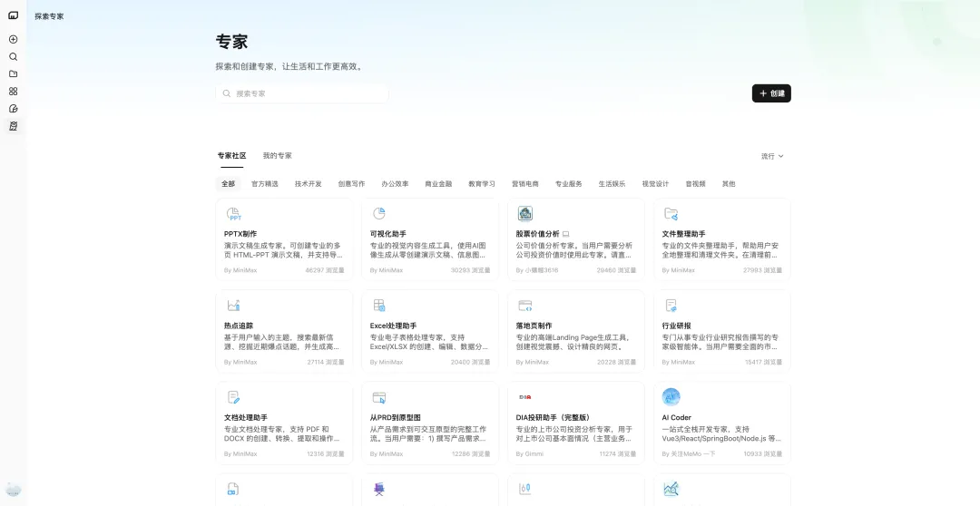The height and width of the screenshot is (506, 980).
Task: Open the folder icon in left sidebar
Action: tap(13, 73)
